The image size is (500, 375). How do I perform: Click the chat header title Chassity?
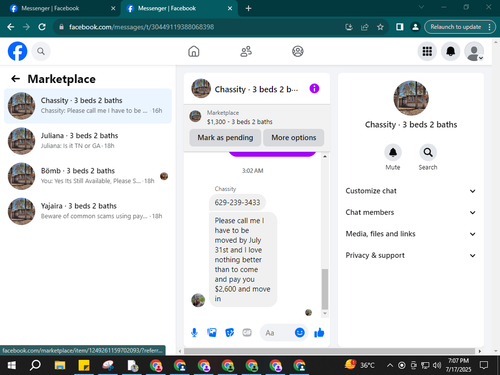256,89
